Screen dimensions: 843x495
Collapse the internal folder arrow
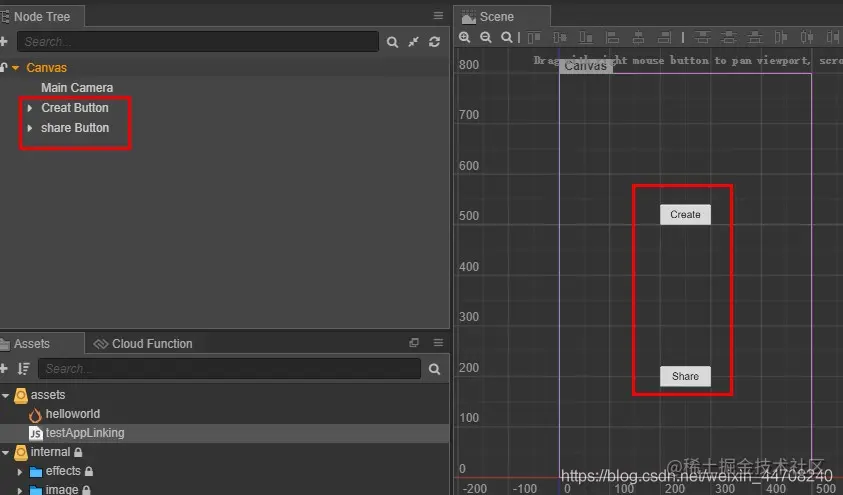(x=5, y=453)
